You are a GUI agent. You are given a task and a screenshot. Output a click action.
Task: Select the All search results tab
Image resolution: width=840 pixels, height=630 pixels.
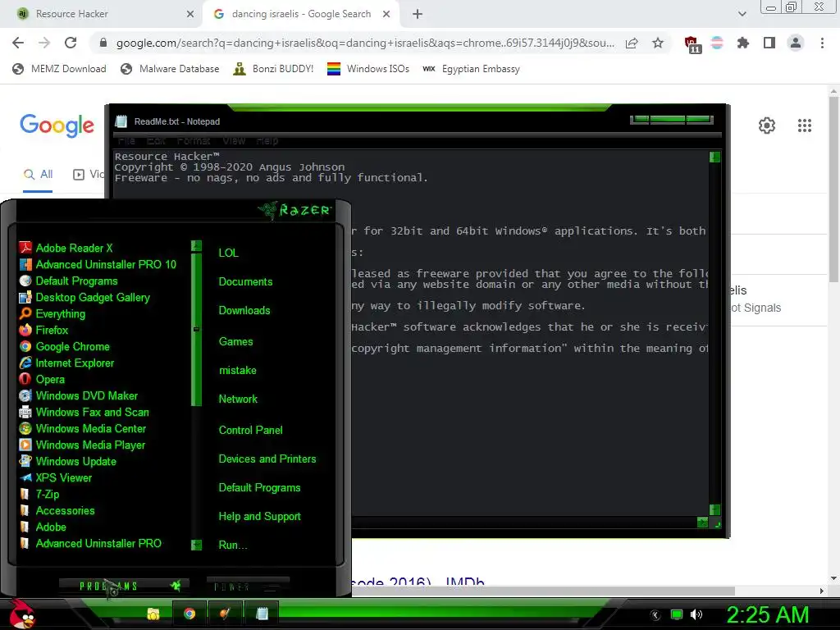coord(38,175)
